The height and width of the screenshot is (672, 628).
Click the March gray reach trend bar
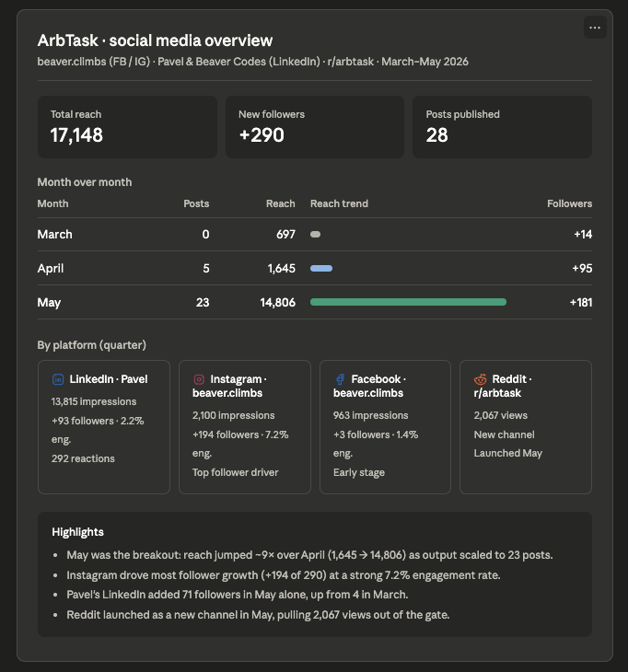click(316, 235)
